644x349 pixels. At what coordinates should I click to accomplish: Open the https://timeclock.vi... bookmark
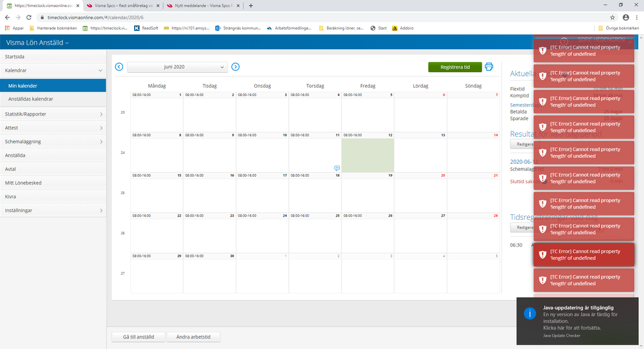(x=105, y=28)
